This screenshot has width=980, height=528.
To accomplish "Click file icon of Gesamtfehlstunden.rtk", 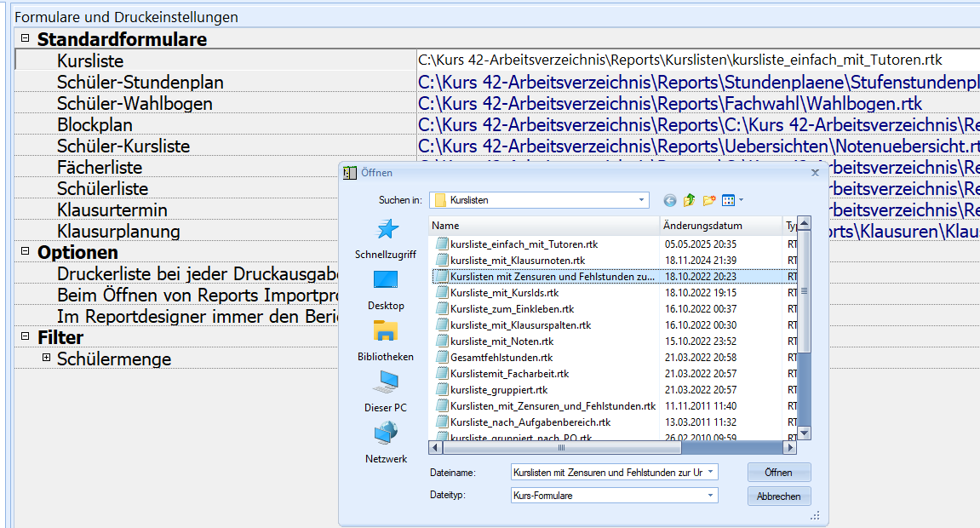I will 441,358.
